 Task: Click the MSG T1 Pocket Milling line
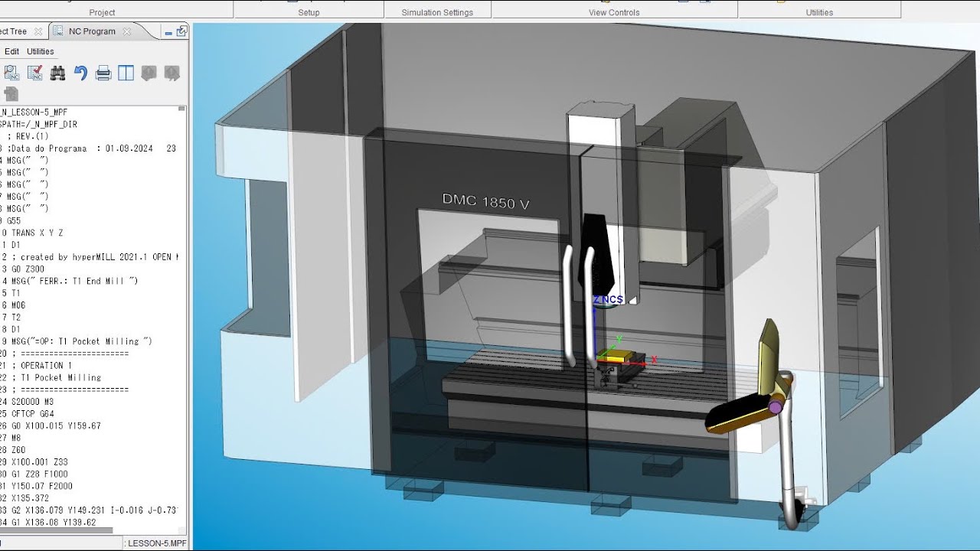pos(81,341)
